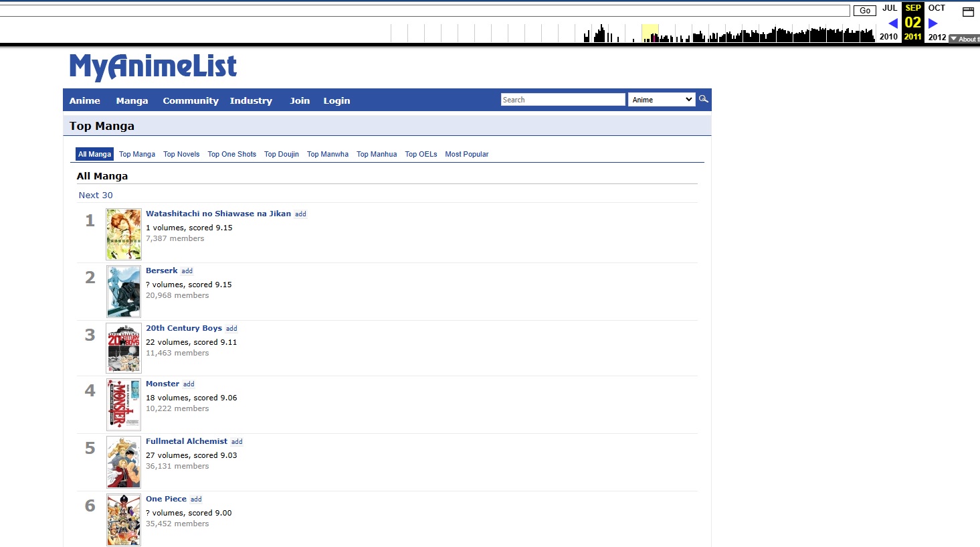
Task: Click the Next 30 link
Action: pos(96,195)
